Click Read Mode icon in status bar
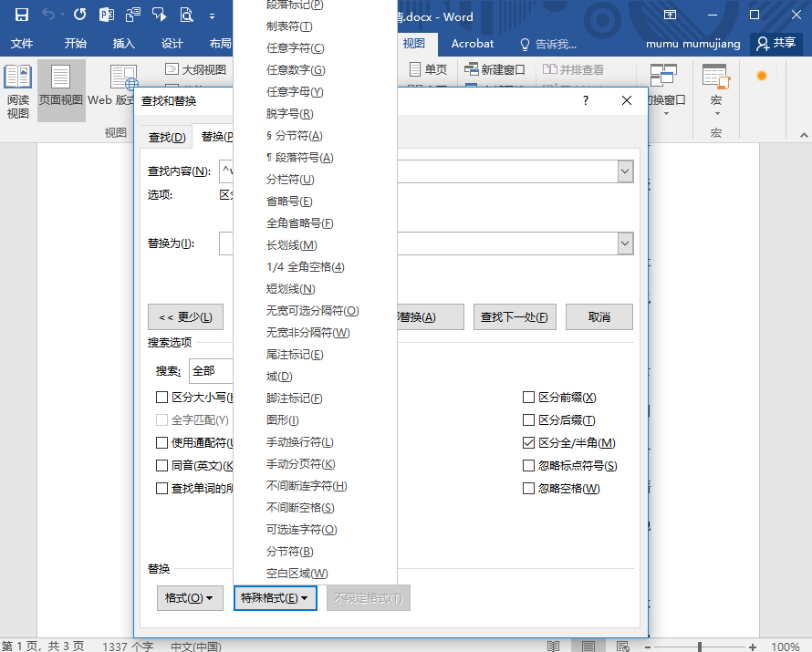This screenshot has height=652, width=812. click(x=554, y=646)
